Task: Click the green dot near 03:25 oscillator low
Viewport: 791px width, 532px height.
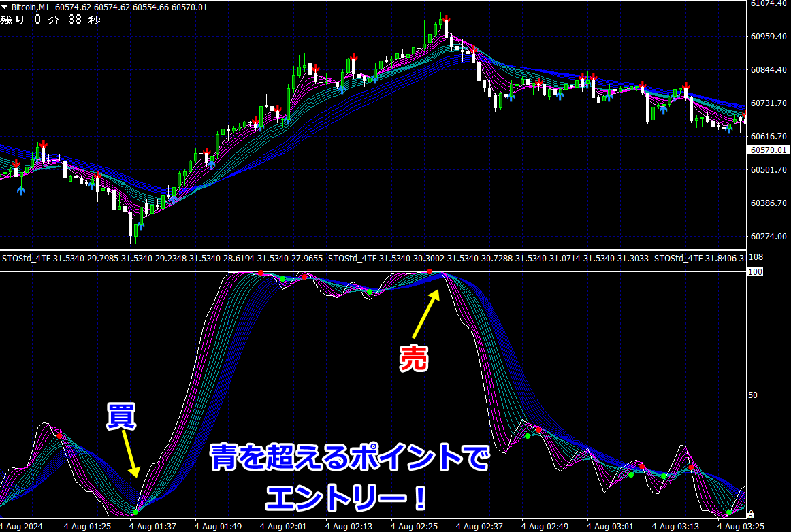Action: (729, 512)
